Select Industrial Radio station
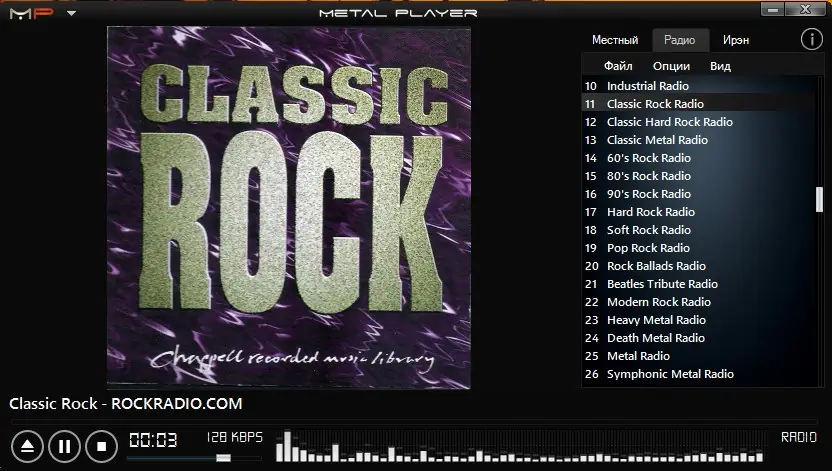This screenshot has height=471, width=832. tap(698, 86)
